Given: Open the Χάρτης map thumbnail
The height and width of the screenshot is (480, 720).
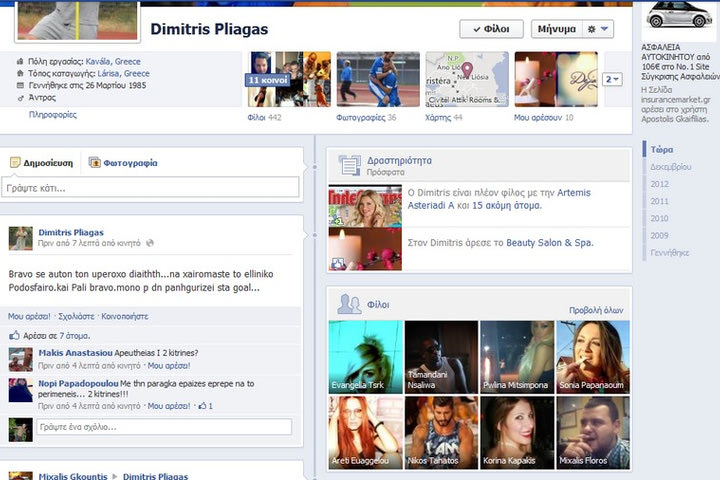Looking at the screenshot, I should click(x=467, y=79).
